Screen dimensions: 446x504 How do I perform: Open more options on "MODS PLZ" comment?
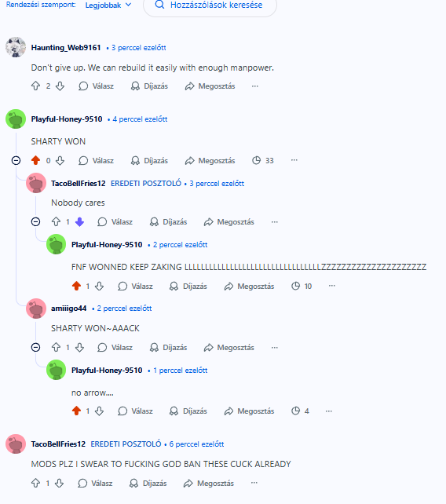click(254, 483)
